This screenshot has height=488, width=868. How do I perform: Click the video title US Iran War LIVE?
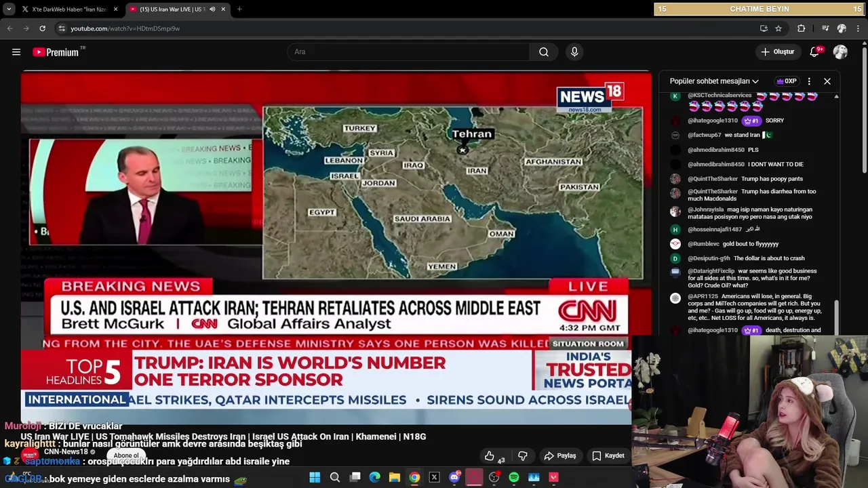point(223,437)
